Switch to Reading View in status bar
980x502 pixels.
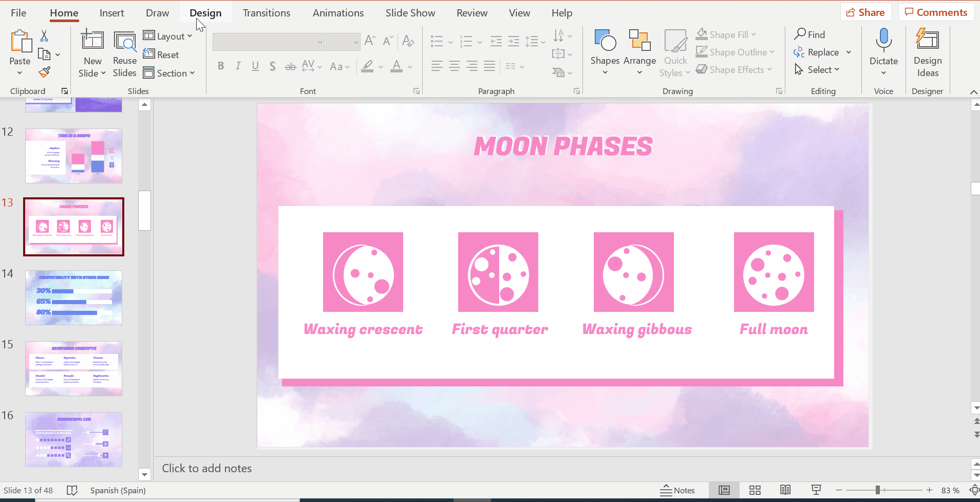click(x=785, y=490)
